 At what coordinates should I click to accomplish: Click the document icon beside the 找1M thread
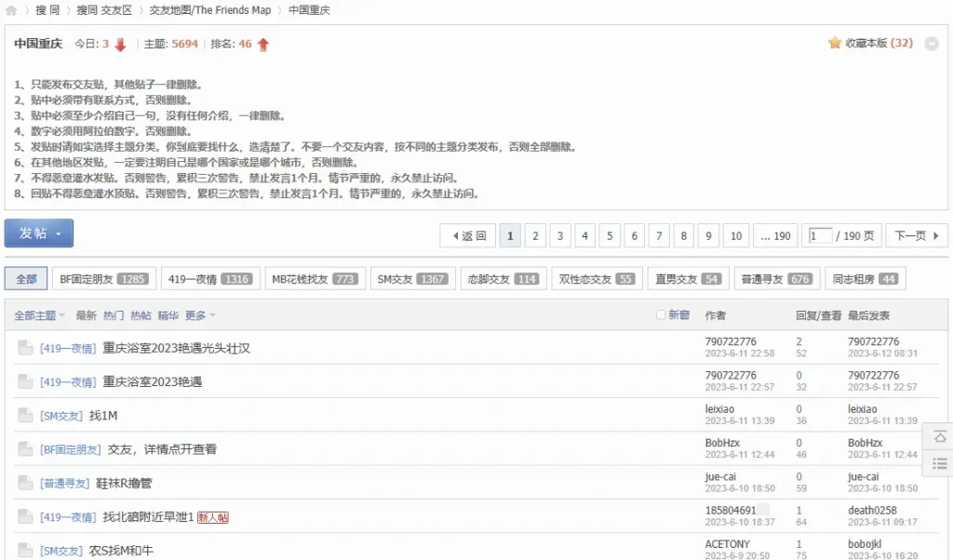pyautogui.click(x=25, y=416)
